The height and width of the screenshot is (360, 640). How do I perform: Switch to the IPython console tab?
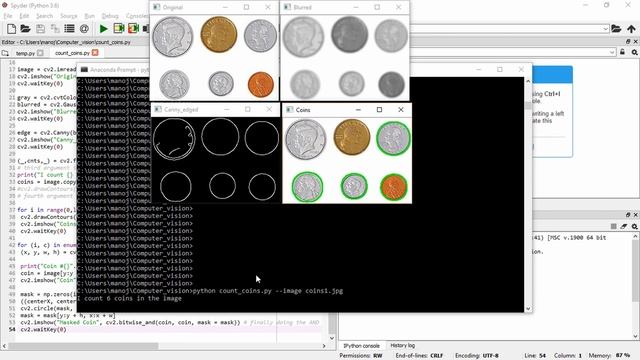[x=361, y=346]
